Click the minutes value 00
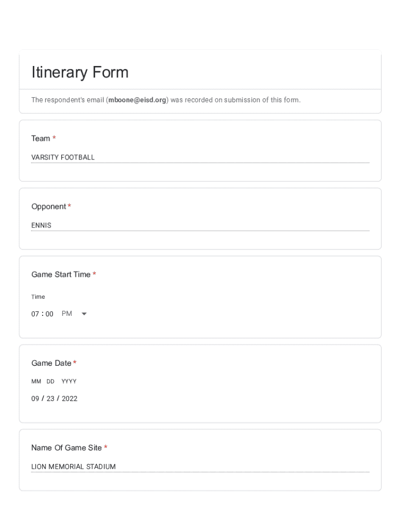This screenshot has height=532, width=400. [49, 314]
